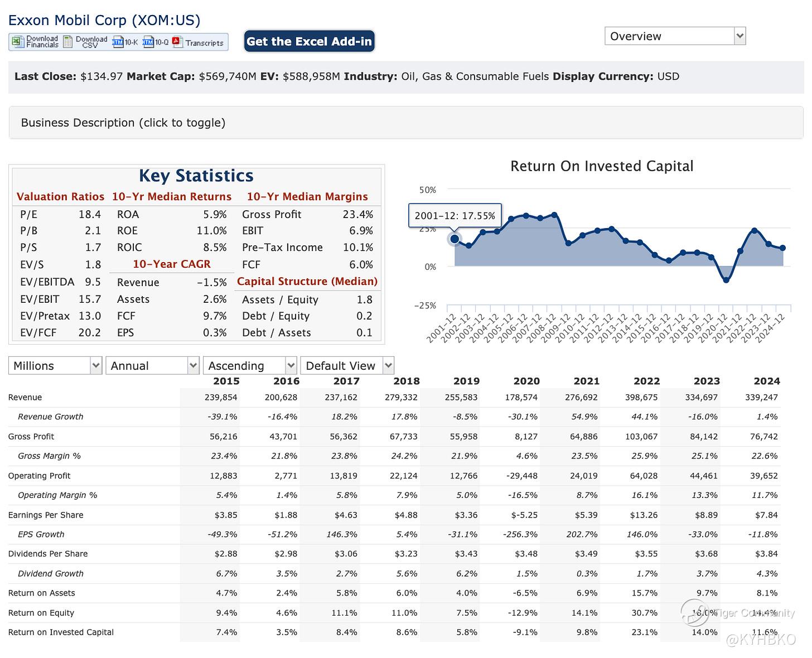The image size is (812, 658).
Task: Click the Exxon Mobil Corp (XOM:US) heading
Action: pyautogui.click(x=104, y=21)
